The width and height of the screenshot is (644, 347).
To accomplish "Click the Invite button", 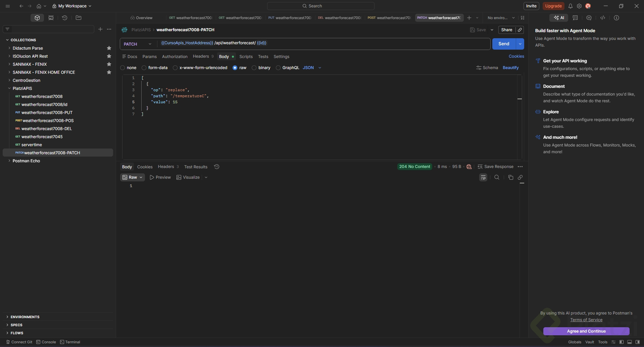I will tap(531, 6).
